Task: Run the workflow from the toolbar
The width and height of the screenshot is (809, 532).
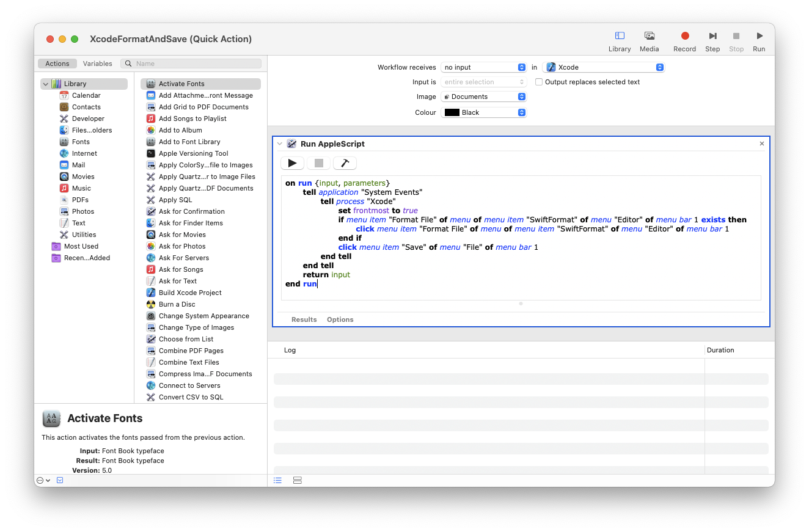Action: (758, 35)
